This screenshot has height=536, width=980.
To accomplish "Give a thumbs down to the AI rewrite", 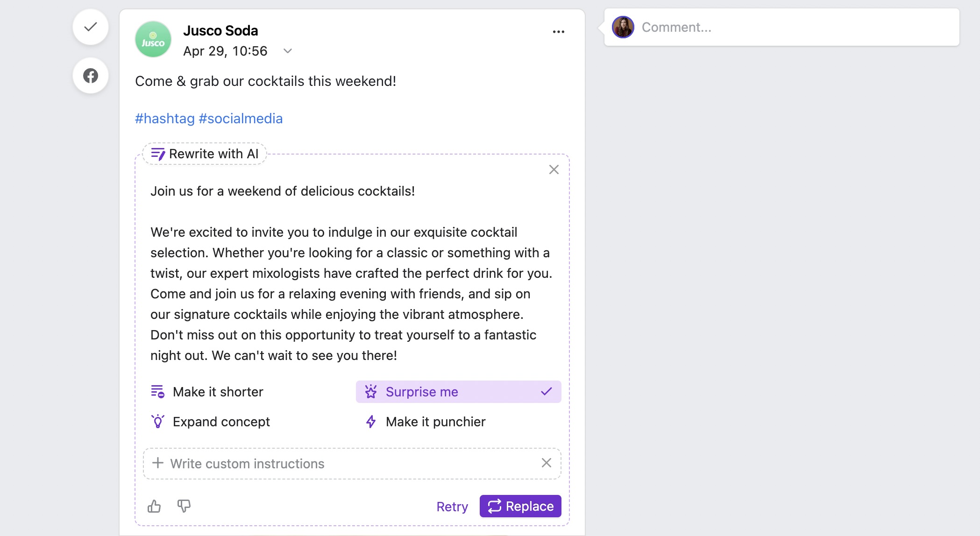I will [x=184, y=506].
